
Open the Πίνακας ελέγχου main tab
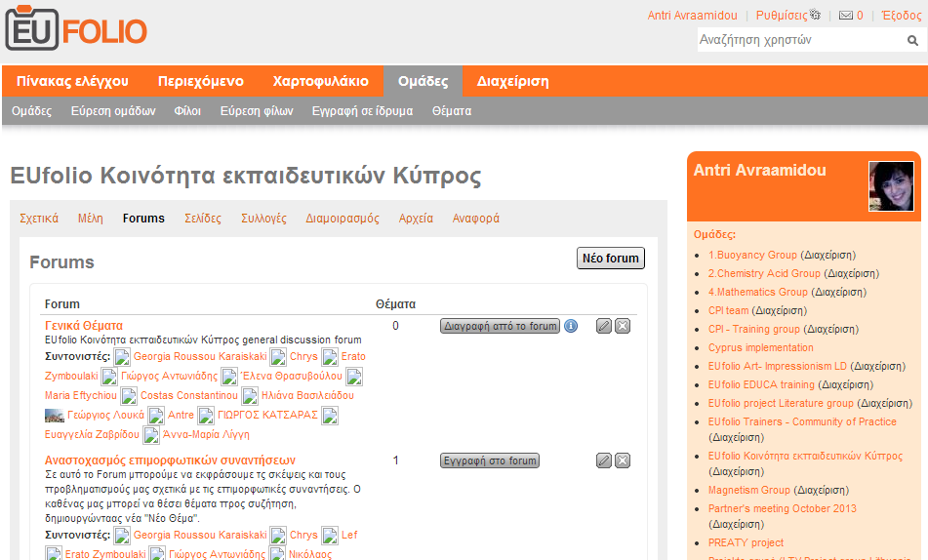(72, 81)
